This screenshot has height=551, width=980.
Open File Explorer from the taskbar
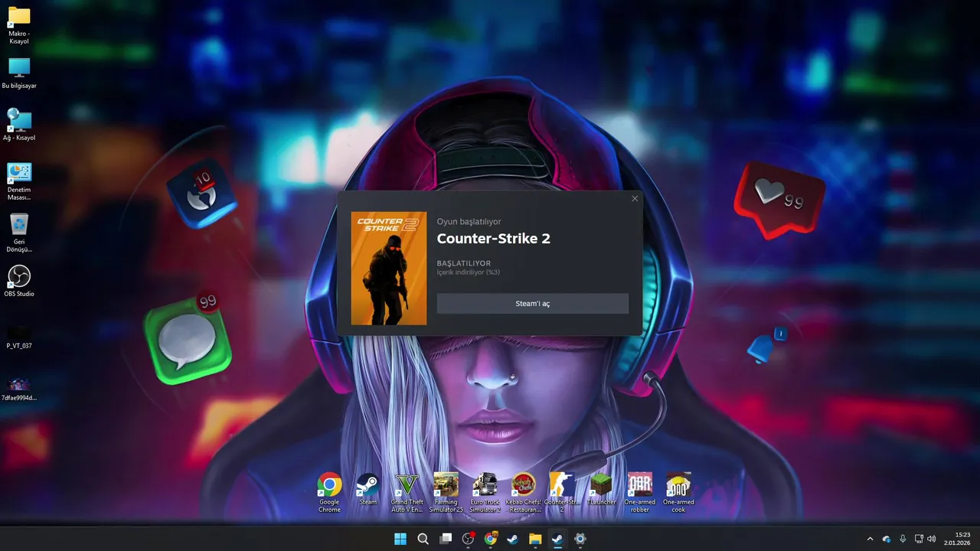[535, 539]
